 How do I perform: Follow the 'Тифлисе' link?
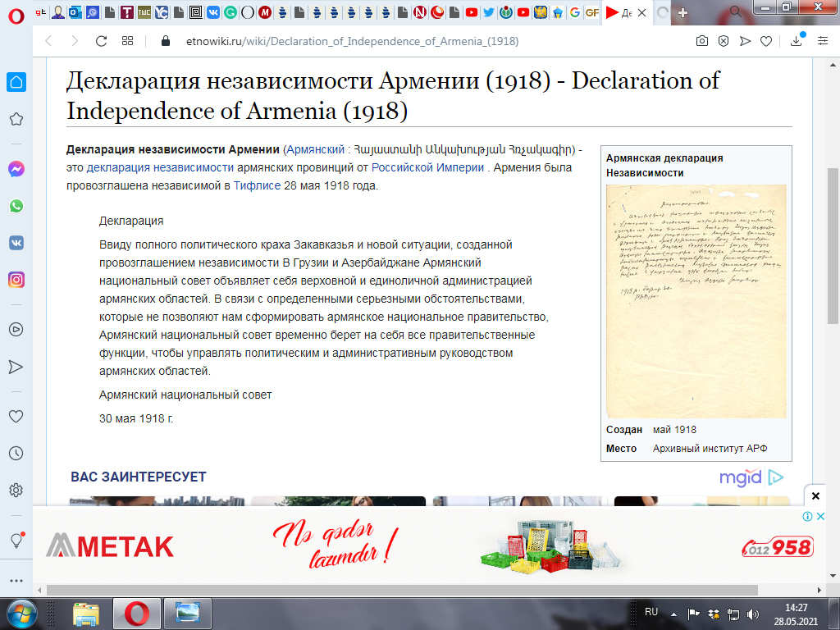[257, 186]
